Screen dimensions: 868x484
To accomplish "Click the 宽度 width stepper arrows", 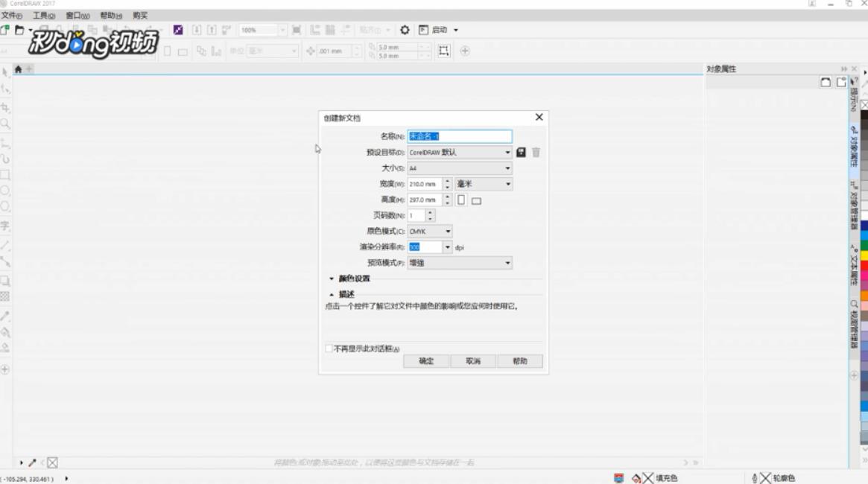I will (447, 184).
